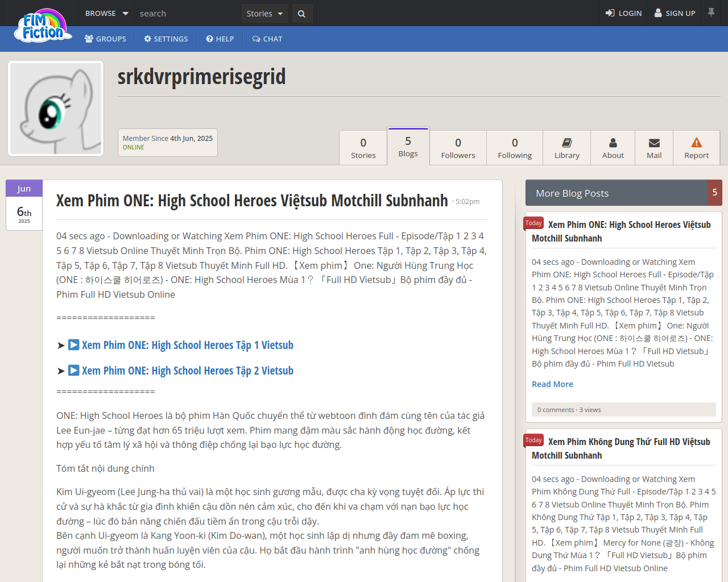The image size is (728, 582).
Task: Open the Following tab
Action: coord(515,148)
